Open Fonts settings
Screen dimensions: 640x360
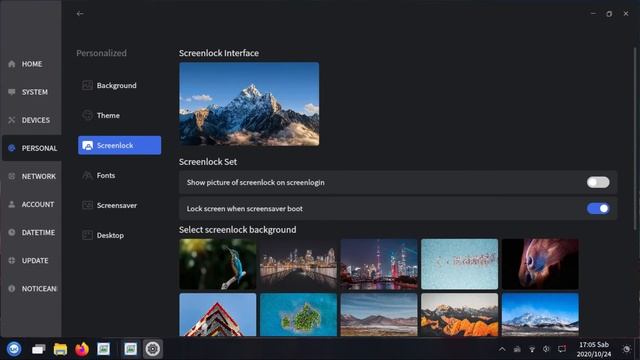click(119, 176)
